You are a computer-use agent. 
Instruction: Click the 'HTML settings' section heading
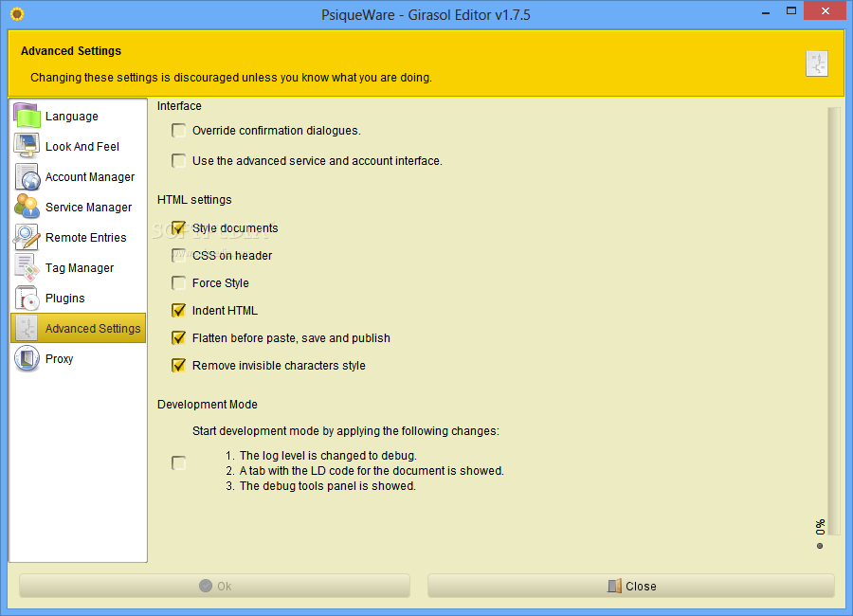coord(194,200)
